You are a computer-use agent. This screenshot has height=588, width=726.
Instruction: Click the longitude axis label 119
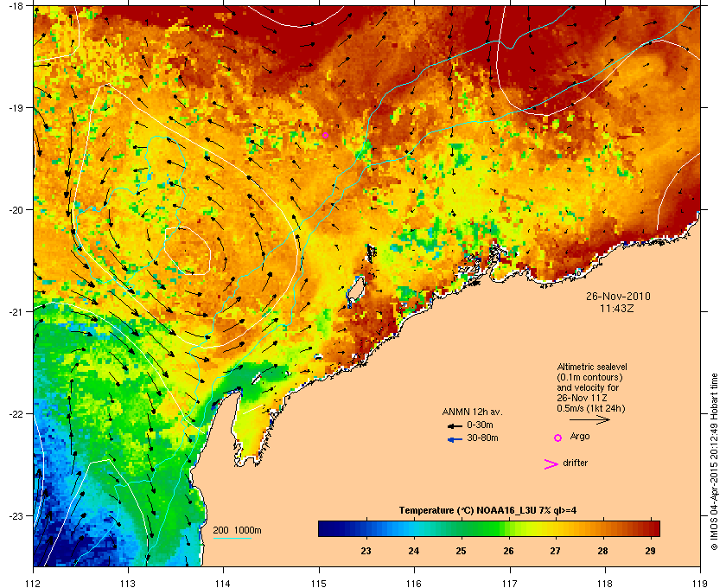pyautogui.click(x=700, y=583)
